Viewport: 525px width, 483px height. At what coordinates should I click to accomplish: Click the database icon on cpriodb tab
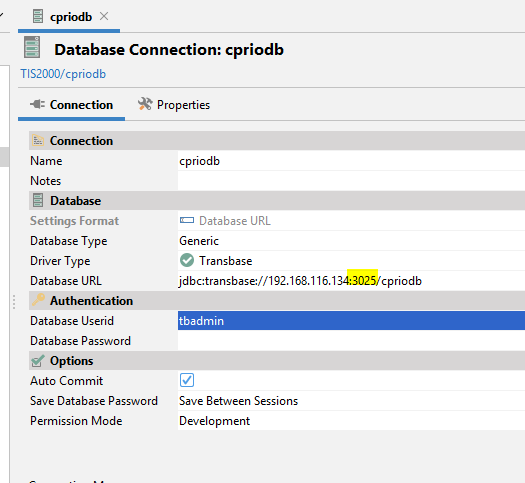click(38, 16)
